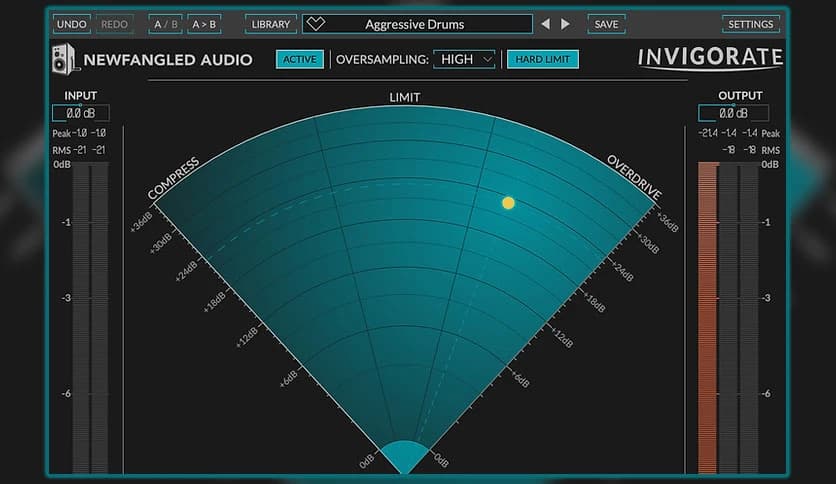Toggle HARD LIMIT
The height and width of the screenshot is (484, 836).
point(543,59)
